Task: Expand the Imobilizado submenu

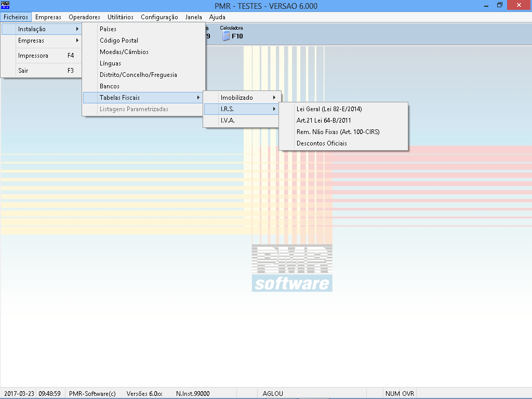Action: pos(242,98)
